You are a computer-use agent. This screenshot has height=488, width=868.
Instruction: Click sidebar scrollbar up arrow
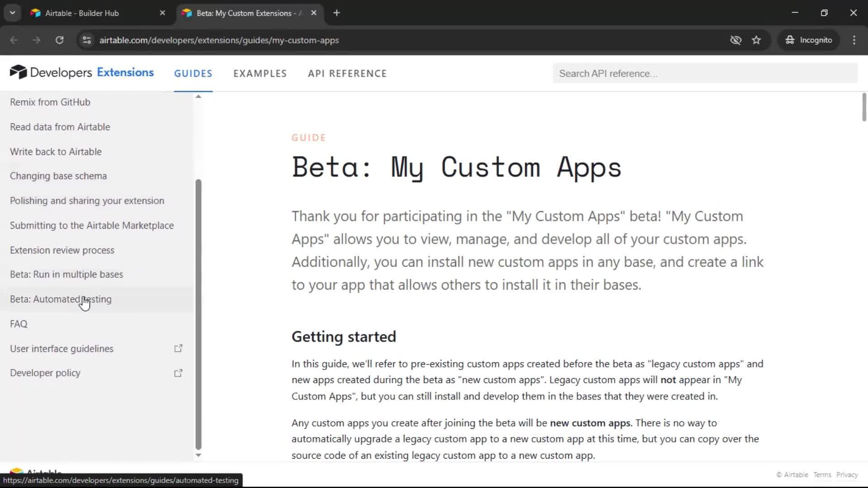198,96
